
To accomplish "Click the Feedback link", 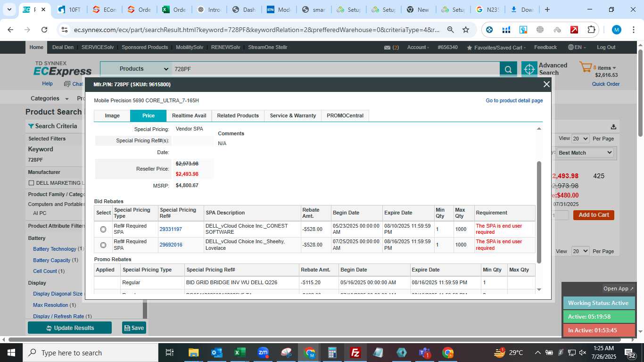I will click(x=545, y=48).
